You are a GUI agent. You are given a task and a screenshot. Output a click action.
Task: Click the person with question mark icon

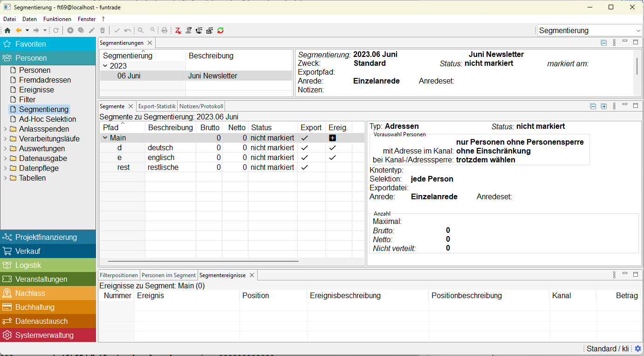tap(188, 30)
